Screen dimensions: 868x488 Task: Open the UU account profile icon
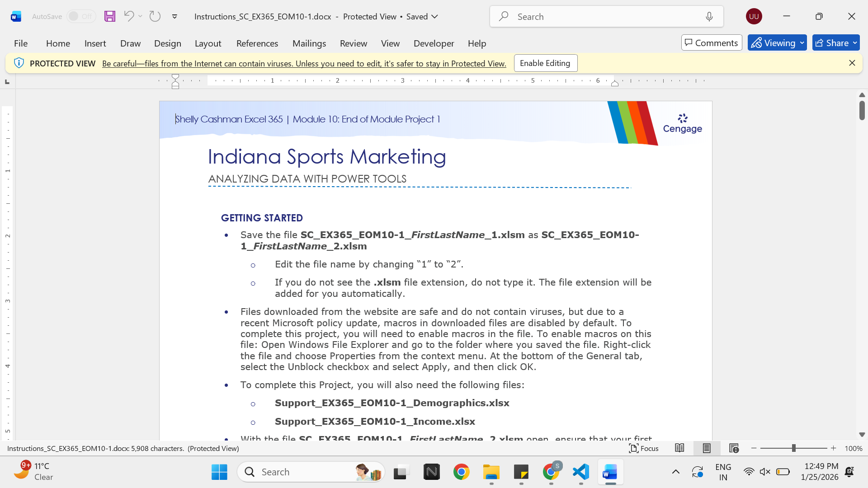pos(754,16)
